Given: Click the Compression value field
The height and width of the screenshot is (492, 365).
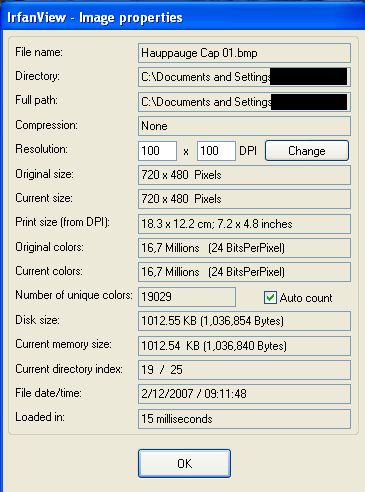Looking at the screenshot, I should 244,126.
